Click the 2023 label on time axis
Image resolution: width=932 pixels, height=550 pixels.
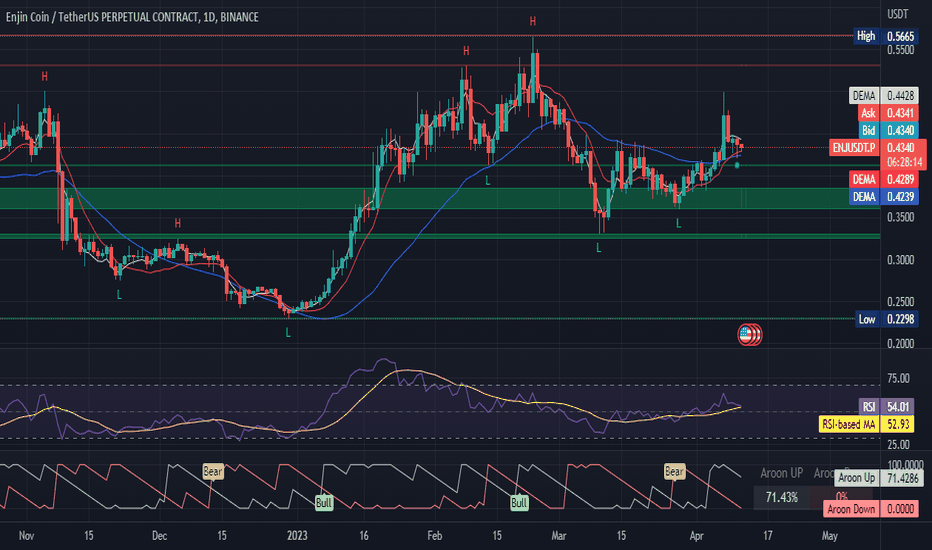tap(297, 536)
